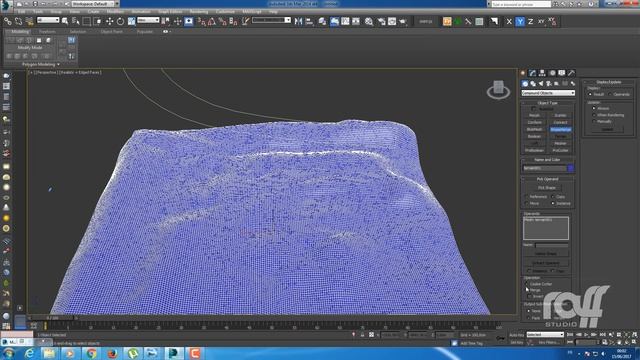640x360 pixels.
Task: Click the Play Animation button
Action: tap(586, 335)
